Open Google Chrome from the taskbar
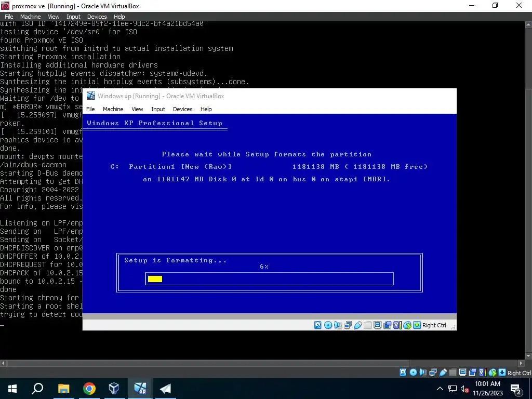The height and width of the screenshot is (399, 532). [x=89, y=389]
